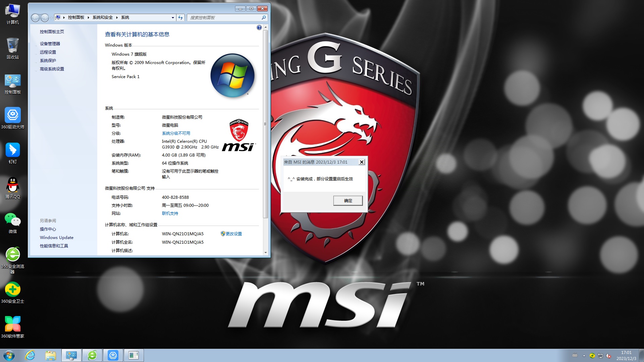The height and width of the screenshot is (362, 644).
Task: Open Windows Explorer folder in taskbar
Action: point(51,355)
